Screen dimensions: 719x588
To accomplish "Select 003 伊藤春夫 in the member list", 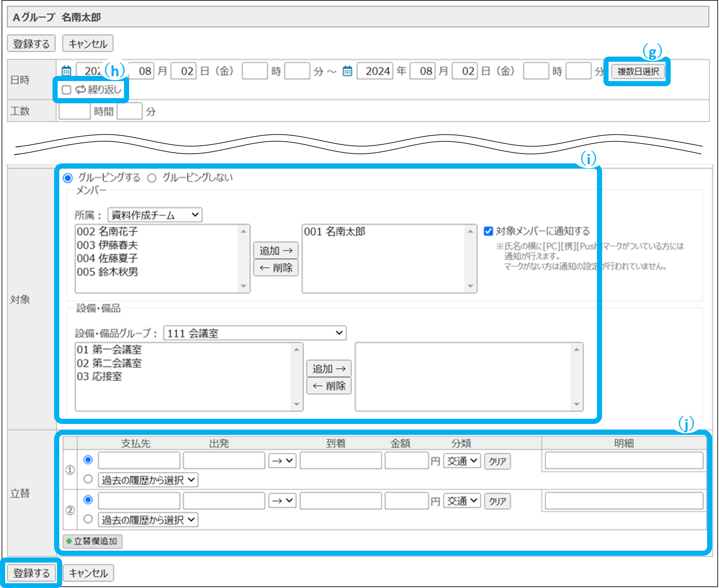I will [x=107, y=245].
